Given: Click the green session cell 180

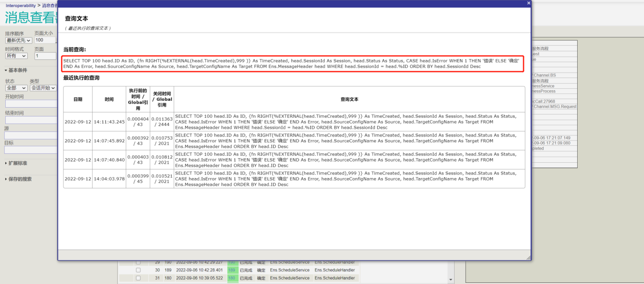Looking at the screenshot, I should pyautogui.click(x=232, y=278).
